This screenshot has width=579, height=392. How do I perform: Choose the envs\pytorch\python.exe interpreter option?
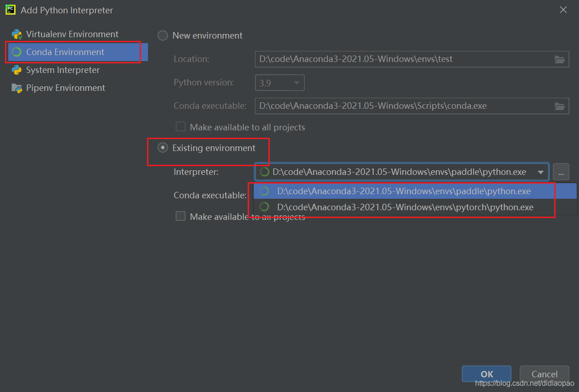405,207
